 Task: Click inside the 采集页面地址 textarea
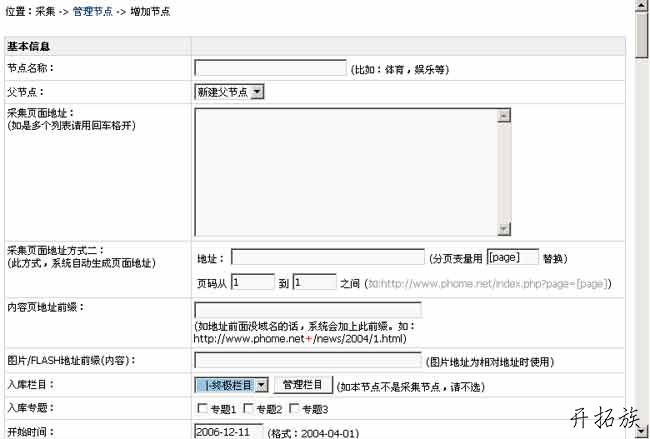[346, 172]
